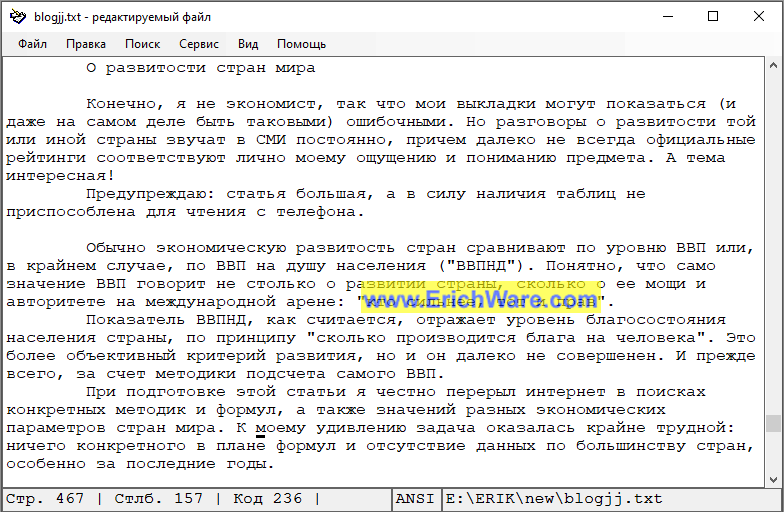Open the Правка menu
This screenshot has height=512, width=784.
point(86,44)
